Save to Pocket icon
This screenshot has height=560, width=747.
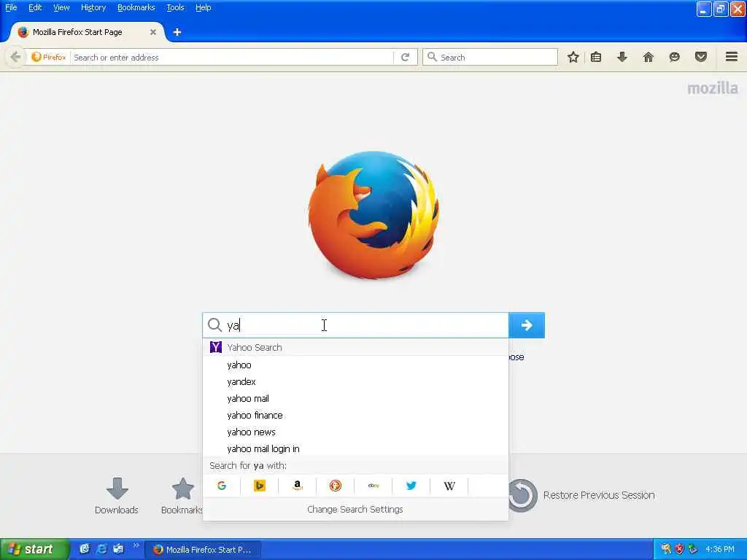point(700,57)
